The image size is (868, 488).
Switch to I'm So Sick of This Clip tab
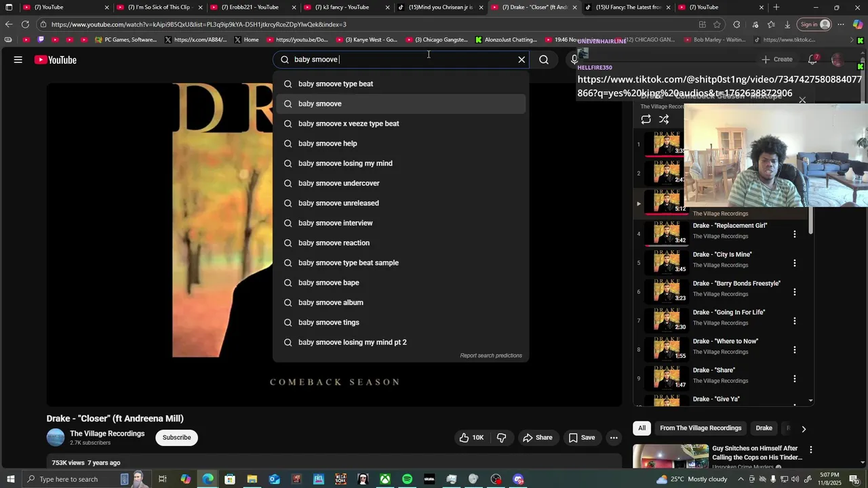tap(159, 7)
